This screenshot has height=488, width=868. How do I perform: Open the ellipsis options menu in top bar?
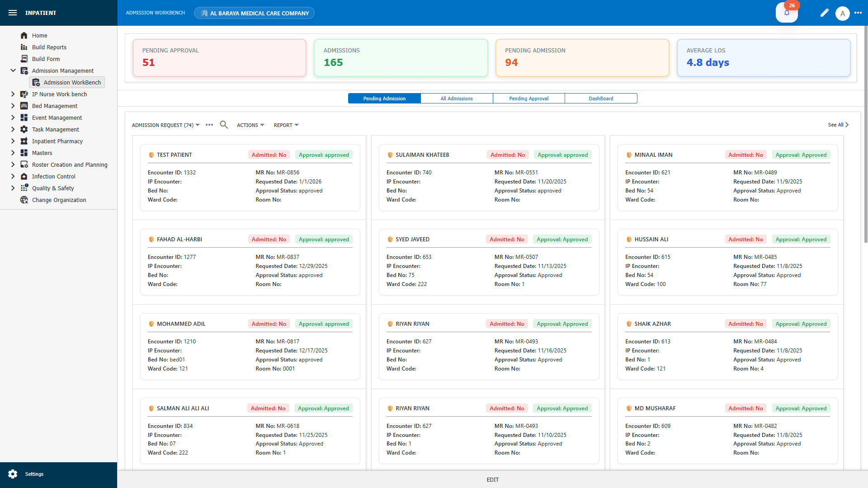859,13
